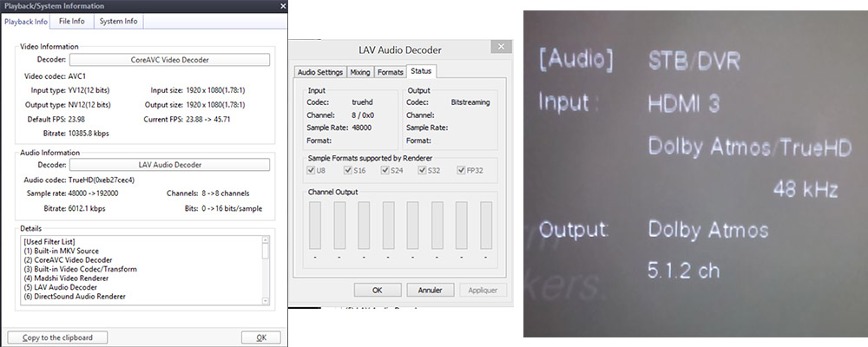This screenshot has height=347, width=868.
Task: Click 'STB/DVR' text on receiver display
Action: click(694, 62)
